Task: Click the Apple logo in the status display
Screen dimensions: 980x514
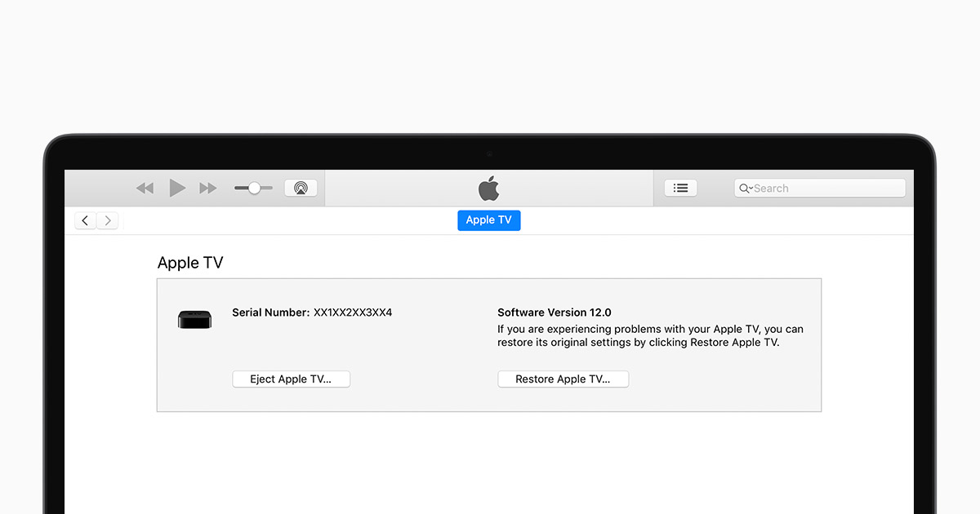Action: point(488,188)
